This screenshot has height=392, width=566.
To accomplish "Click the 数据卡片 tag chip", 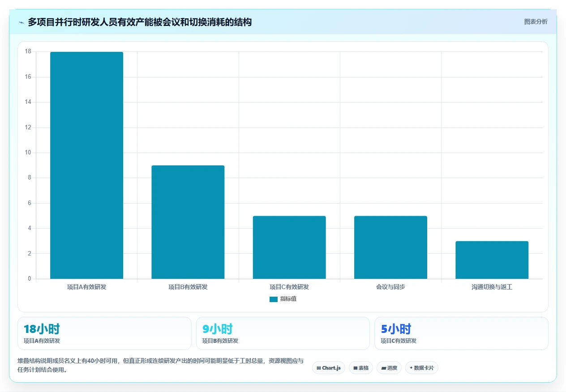I will 422,368.
